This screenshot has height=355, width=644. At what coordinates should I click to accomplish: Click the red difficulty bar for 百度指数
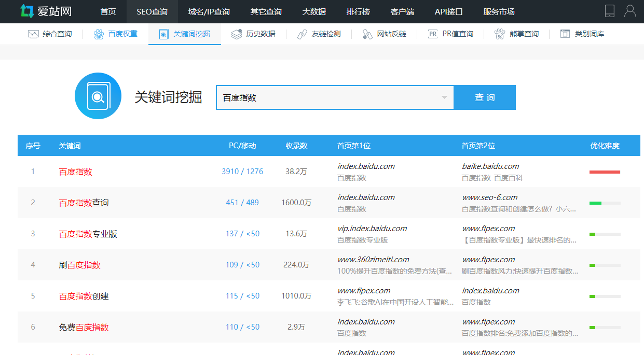(605, 172)
